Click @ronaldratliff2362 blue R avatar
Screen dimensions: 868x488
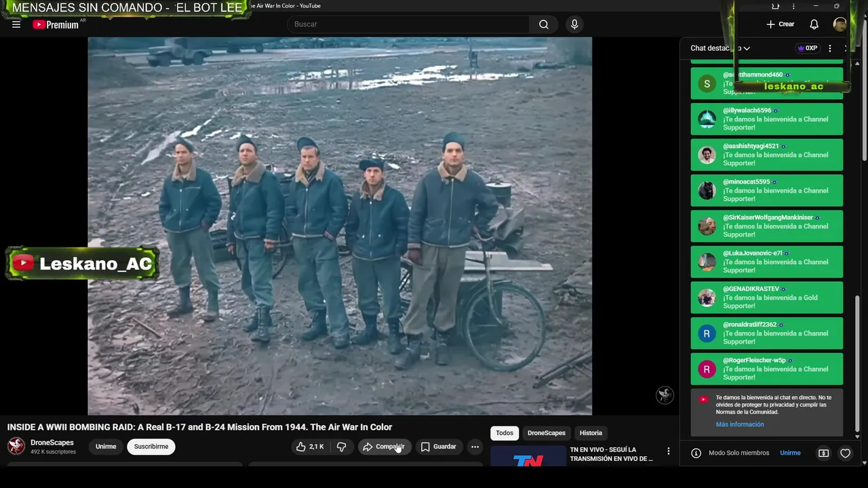(x=707, y=333)
